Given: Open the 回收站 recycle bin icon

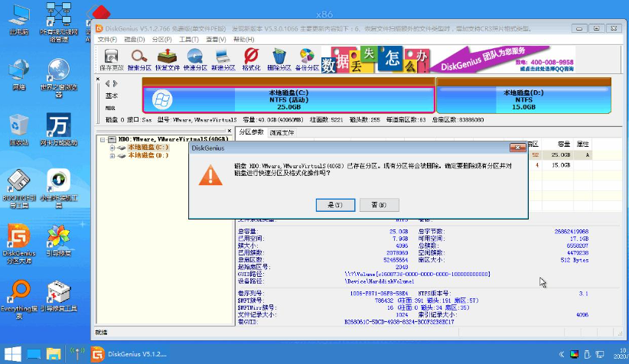Looking at the screenshot, I should tap(19, 130).
